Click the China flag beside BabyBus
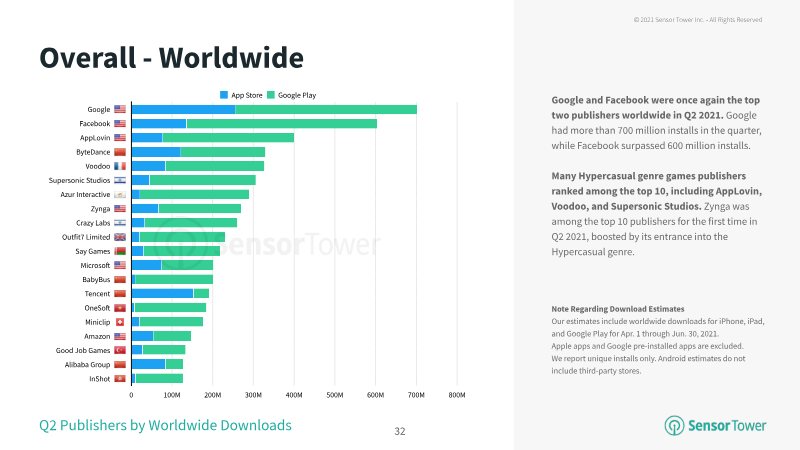The height and width of the screenshot is (450, 800). tap(120, 280)
